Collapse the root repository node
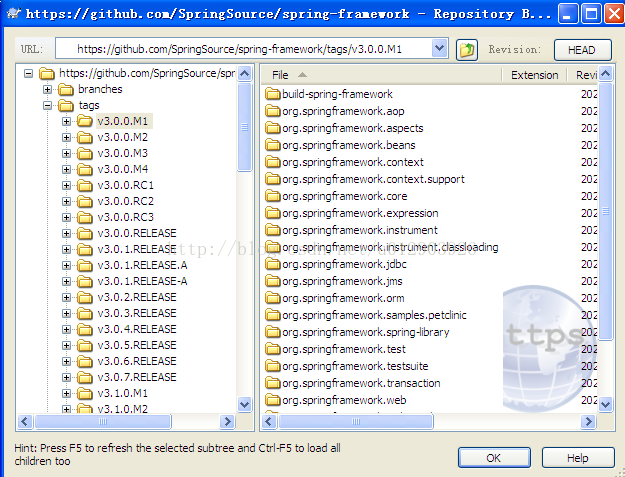 (28, 73)
